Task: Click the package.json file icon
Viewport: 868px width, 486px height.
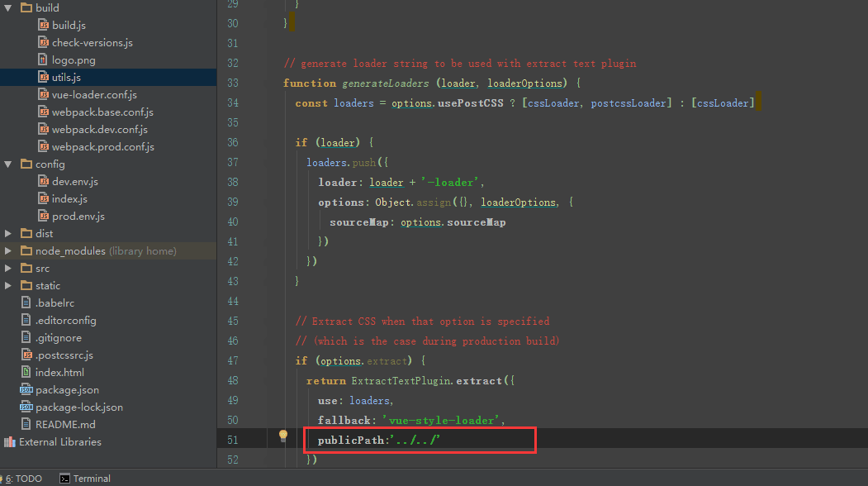Action: pos(26,389)
